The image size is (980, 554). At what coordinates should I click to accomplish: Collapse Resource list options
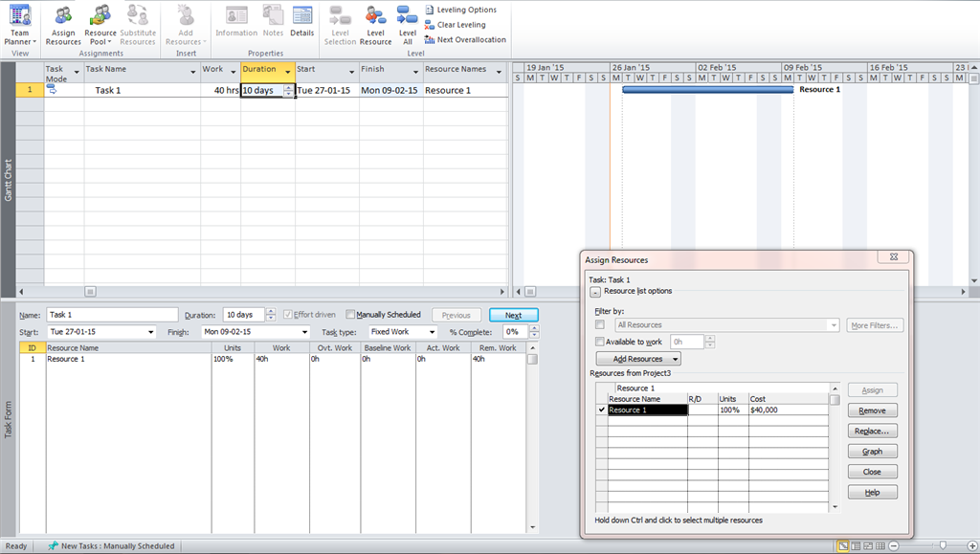click(x=595, y=292)
